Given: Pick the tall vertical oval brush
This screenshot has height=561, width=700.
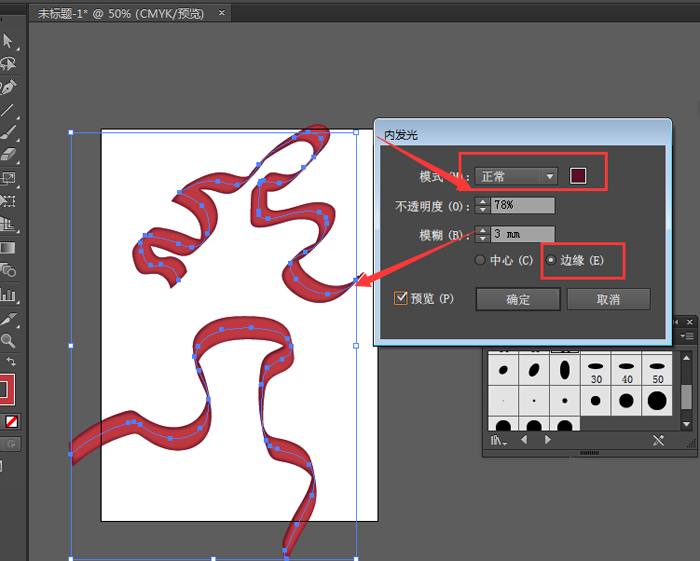Looking at the screenshot, I should click(565, 370).
